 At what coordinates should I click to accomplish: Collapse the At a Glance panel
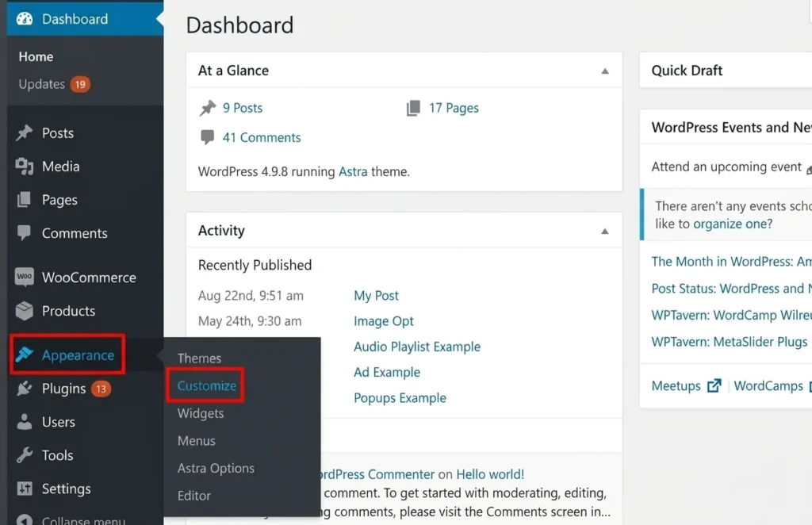[x=605, y=71]
